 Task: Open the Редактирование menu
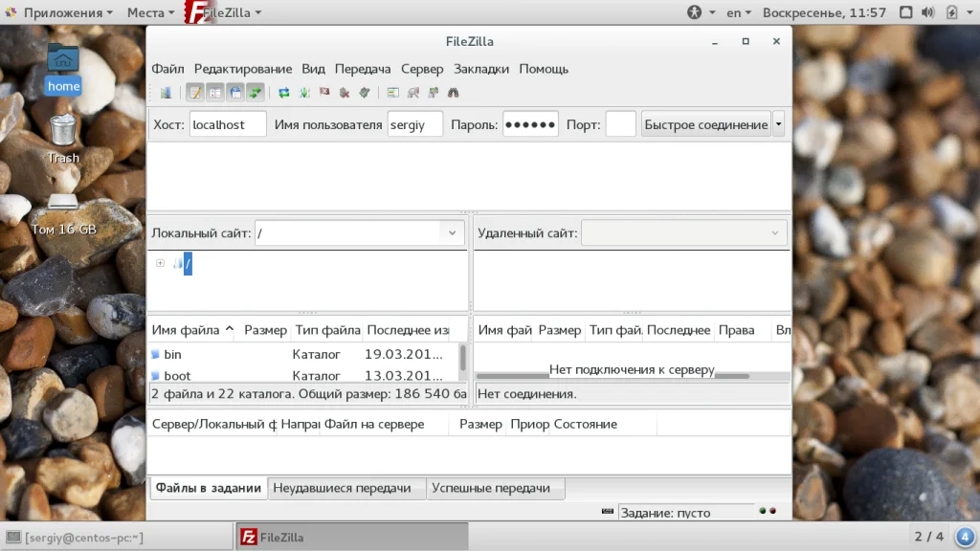[x=242, y=69]
